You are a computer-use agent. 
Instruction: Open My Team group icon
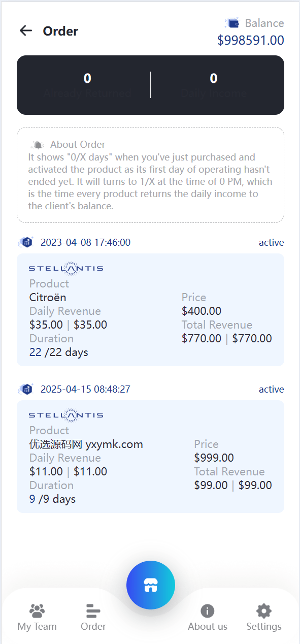(x=37, y=610)
